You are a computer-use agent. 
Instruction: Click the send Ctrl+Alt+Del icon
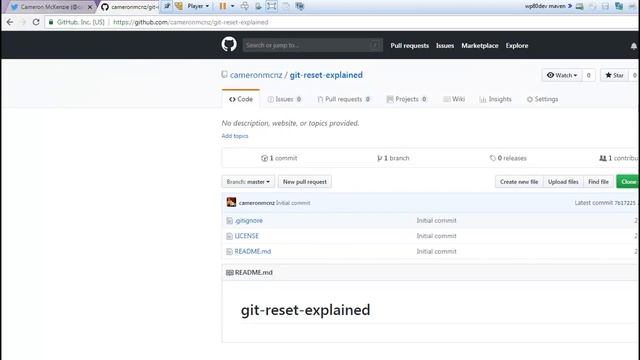[x=244, y=6]
